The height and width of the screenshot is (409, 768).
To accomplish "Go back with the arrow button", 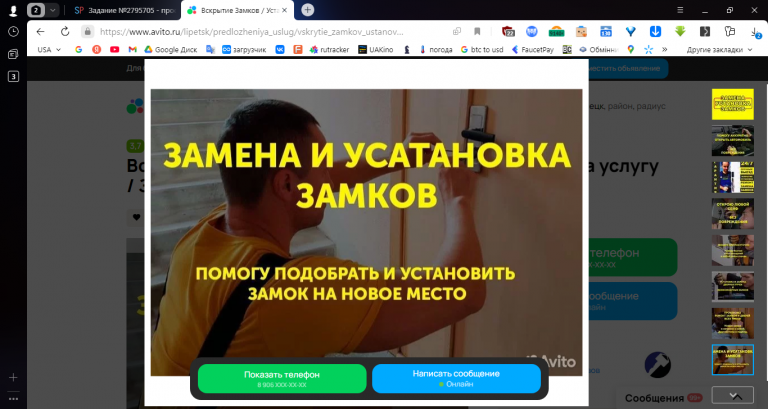I will coord(40,32).
